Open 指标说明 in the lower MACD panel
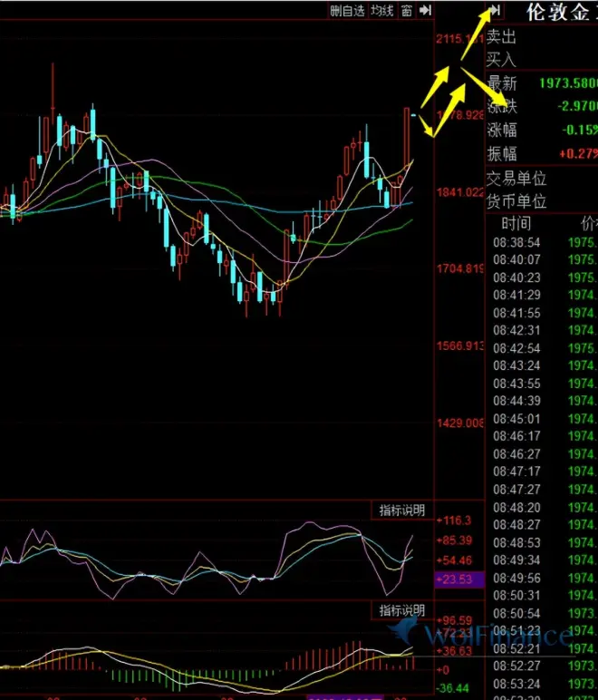This screenshot has height=700, width=598. [401, 610]
